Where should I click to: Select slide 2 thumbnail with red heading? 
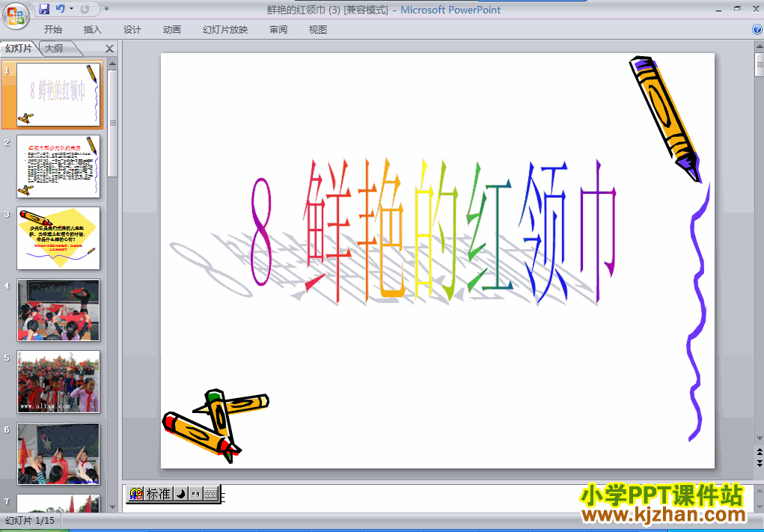(x=58, y=166)
